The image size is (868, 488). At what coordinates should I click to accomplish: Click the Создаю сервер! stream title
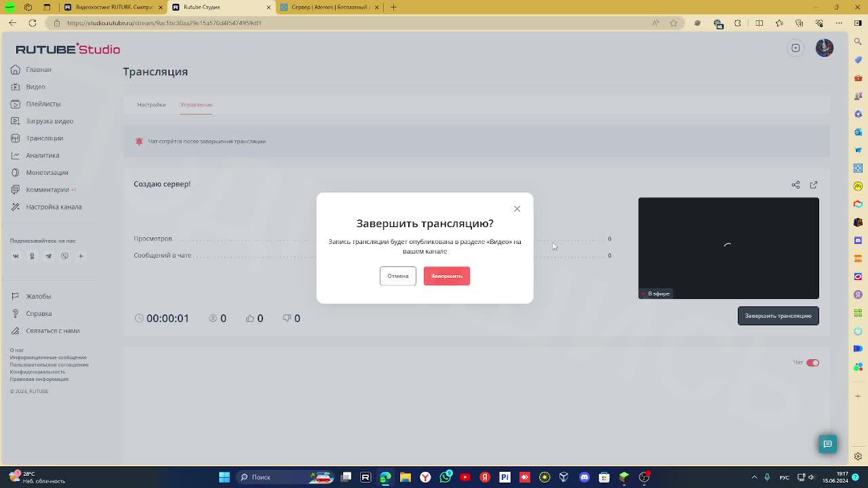click(x=162, y=184)
